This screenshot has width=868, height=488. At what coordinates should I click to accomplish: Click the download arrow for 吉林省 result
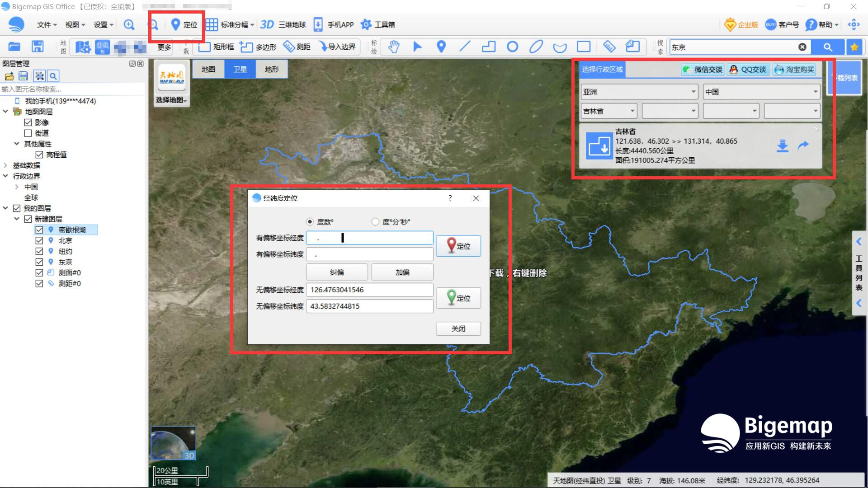click(x=783, y=145)
